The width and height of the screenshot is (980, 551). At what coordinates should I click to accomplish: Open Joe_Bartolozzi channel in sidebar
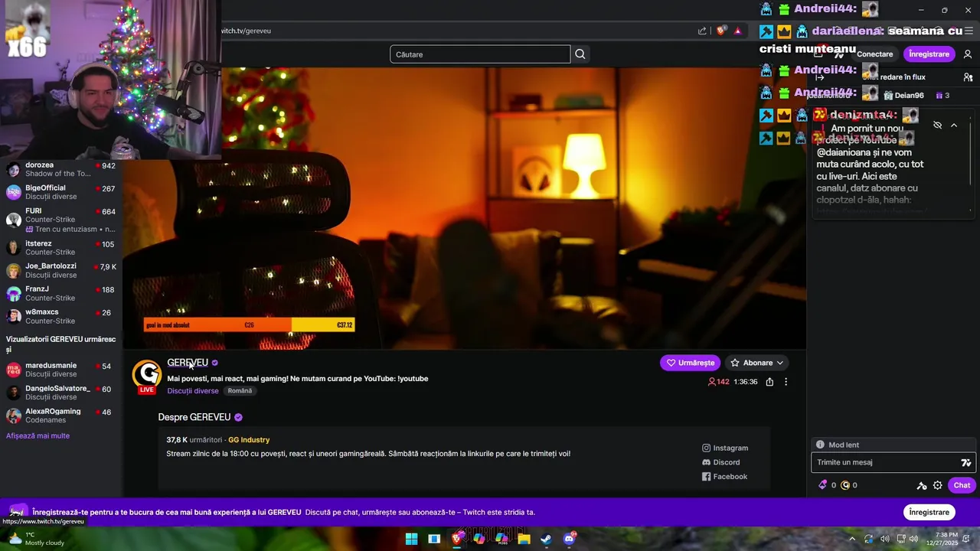[61, 271]
